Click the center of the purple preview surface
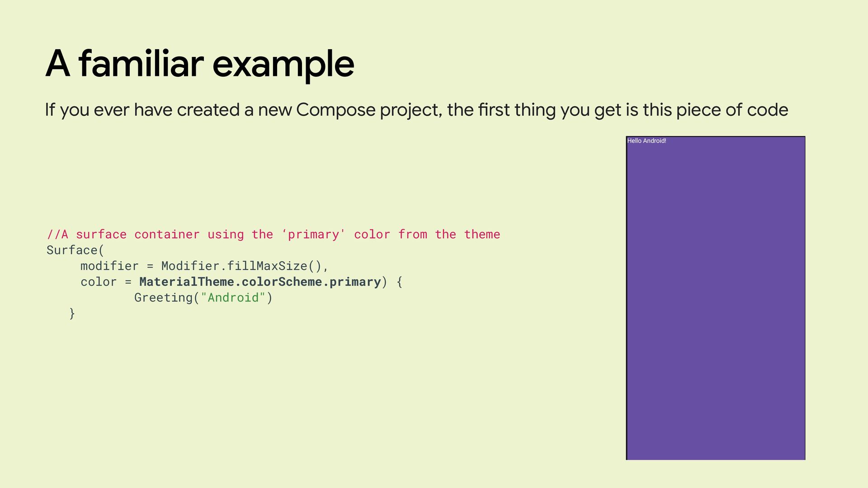 716,298
